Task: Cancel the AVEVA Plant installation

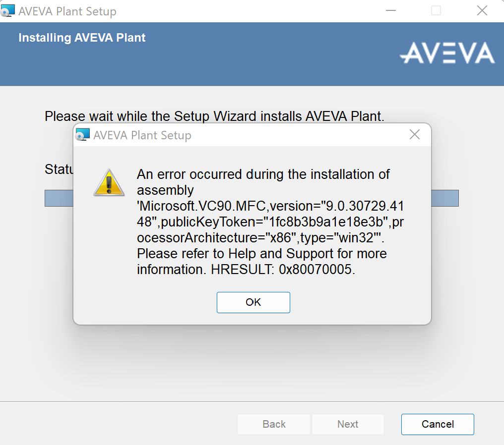Action: coord(438,424)
